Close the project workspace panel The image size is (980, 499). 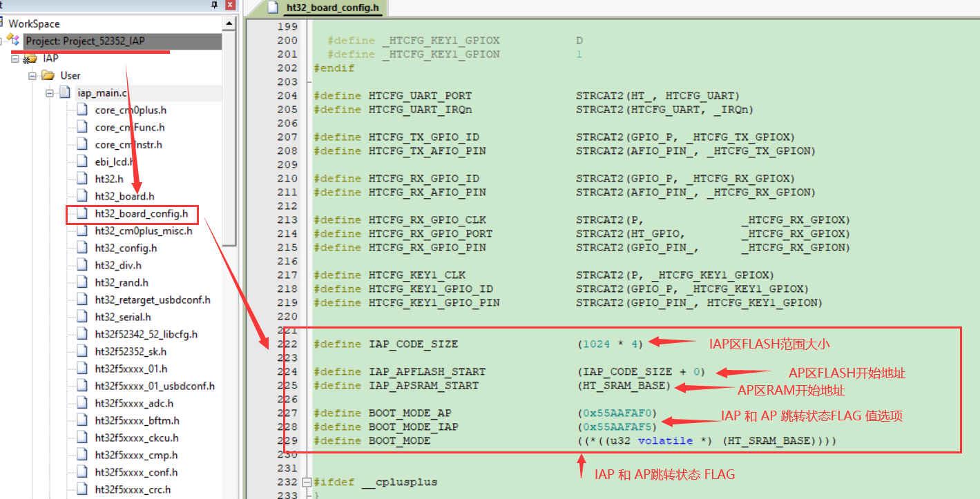[x=230, y=5]
